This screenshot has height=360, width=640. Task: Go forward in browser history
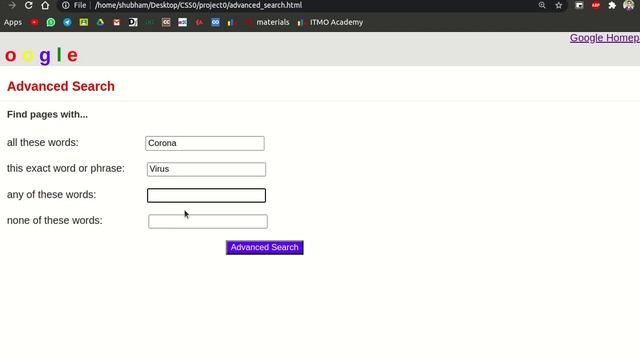[x=12, y=5]
